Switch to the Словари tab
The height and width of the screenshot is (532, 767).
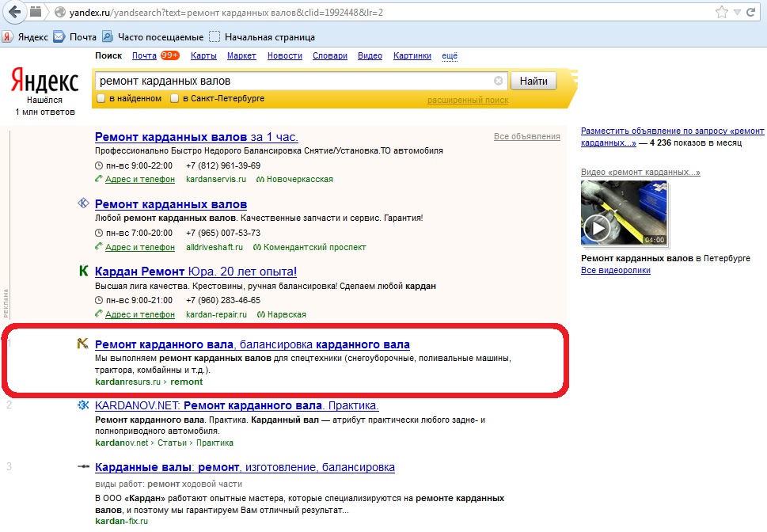click(x=330, y=55)
